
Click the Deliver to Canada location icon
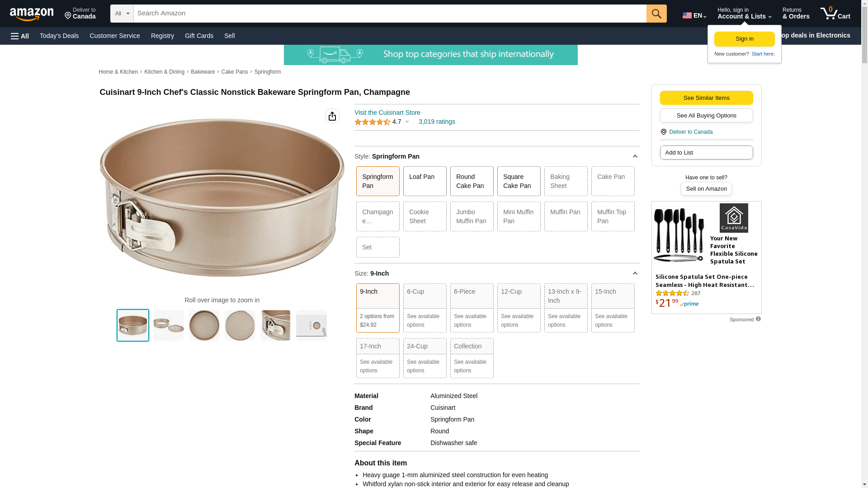[68, 16]
